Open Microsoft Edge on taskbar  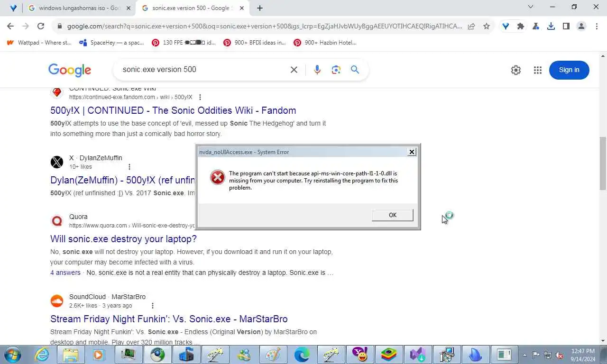(x=302, y=355)
